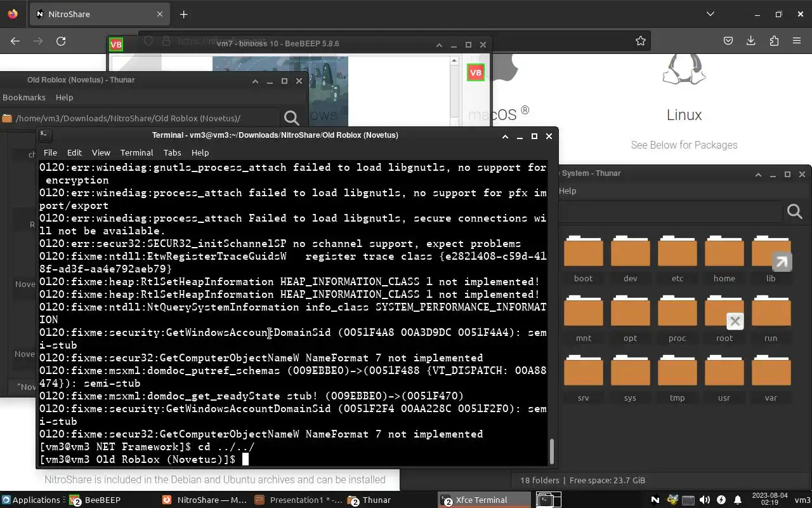
Task: Open Help menu in File System Thunar
Action: (x=567, y=190)
